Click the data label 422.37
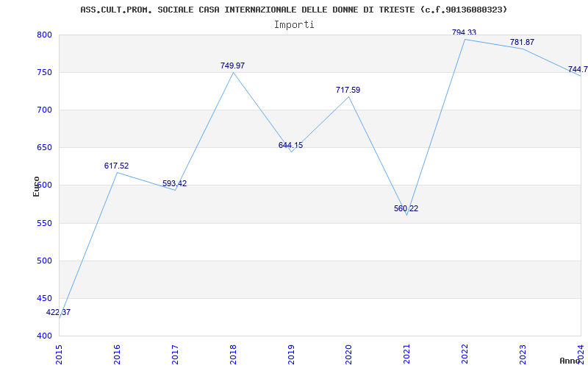The width and height of the screenshot is (588, 368). (58, 312)
